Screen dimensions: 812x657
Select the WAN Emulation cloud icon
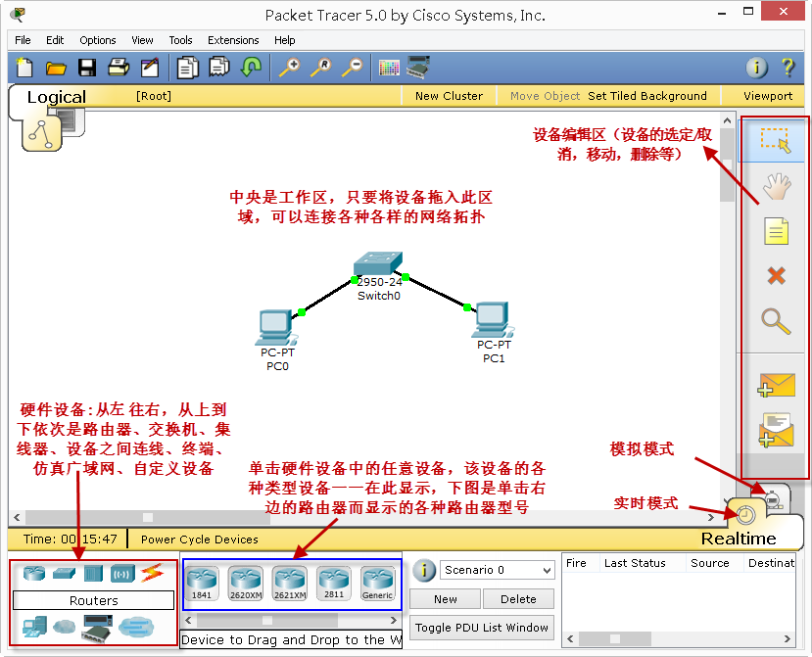(x=65, y=627)
